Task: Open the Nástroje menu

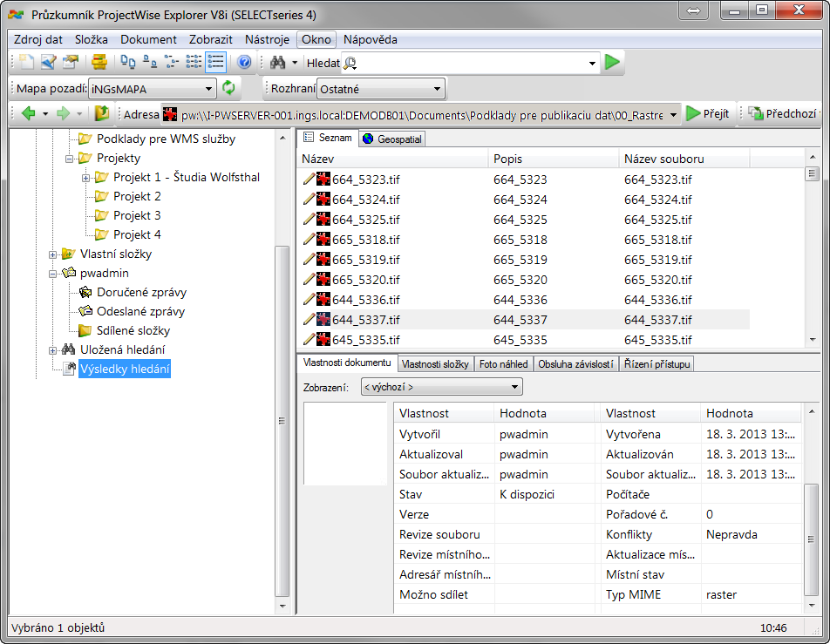Action: pyautogui.click(x=267, y=39)
